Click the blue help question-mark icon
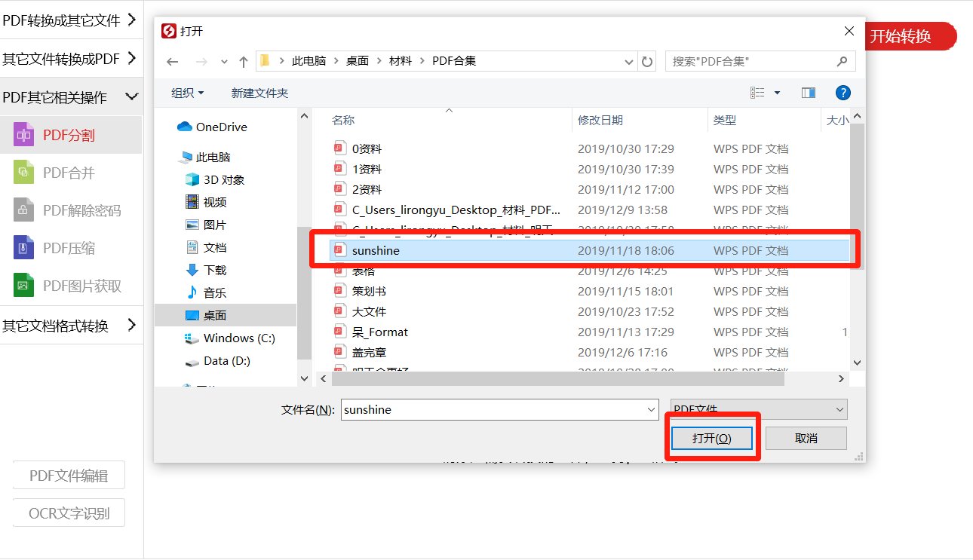Image resolution: width=973 pixels, height=560 pixels. point(843,92)
